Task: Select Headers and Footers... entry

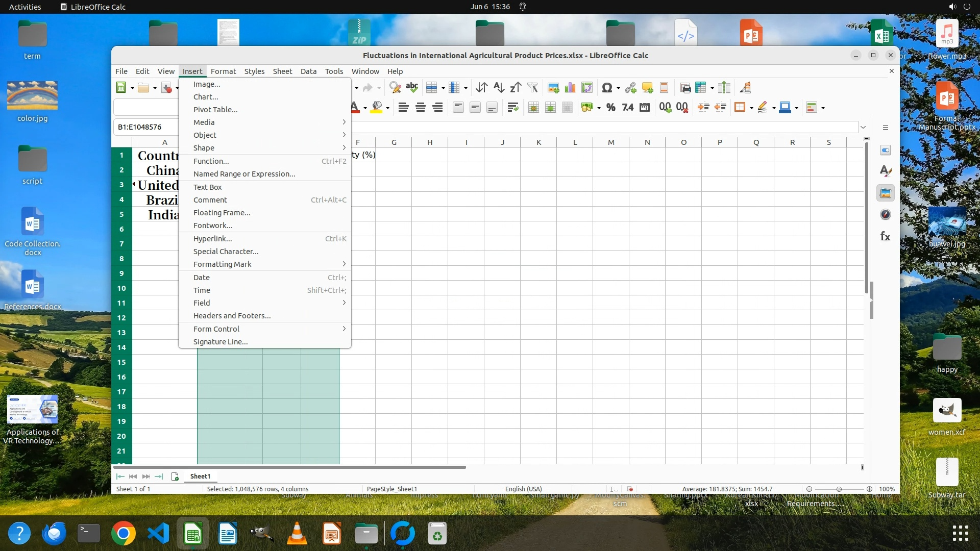Action: (x=232, y=316)
